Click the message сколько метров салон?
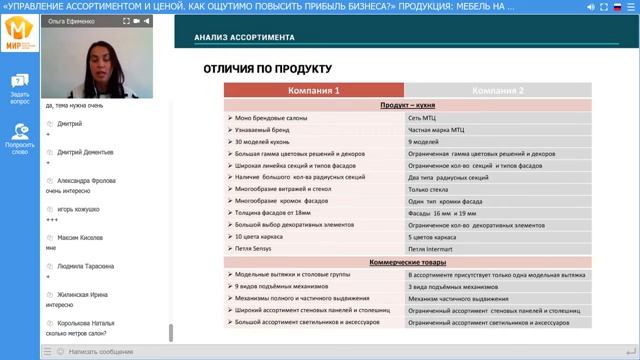 (76, 333)
